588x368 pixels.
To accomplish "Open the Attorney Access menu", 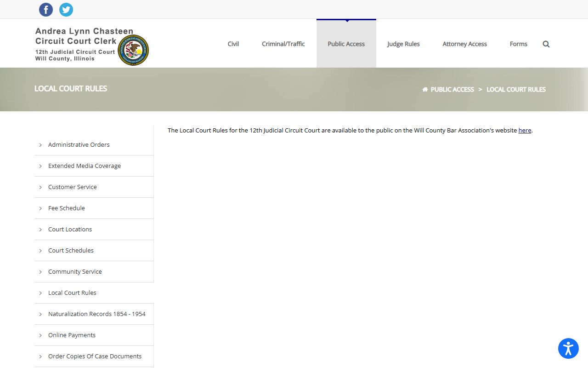I will click(x=464, y=44).
